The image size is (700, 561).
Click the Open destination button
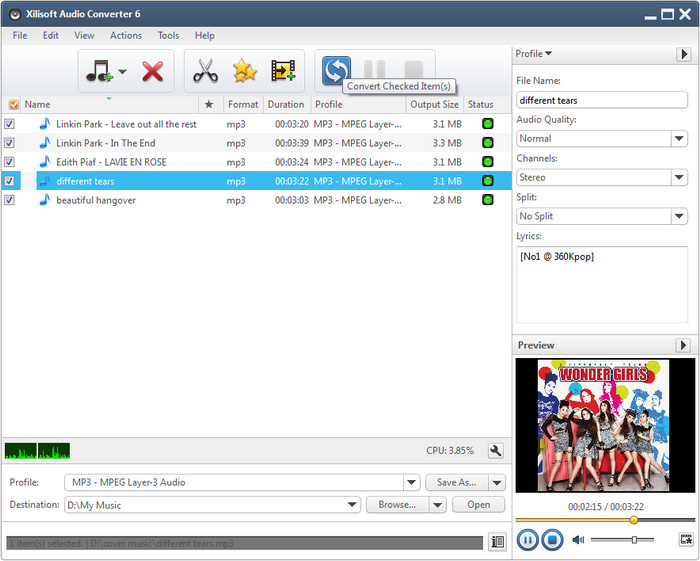click(x=479, y=505)
